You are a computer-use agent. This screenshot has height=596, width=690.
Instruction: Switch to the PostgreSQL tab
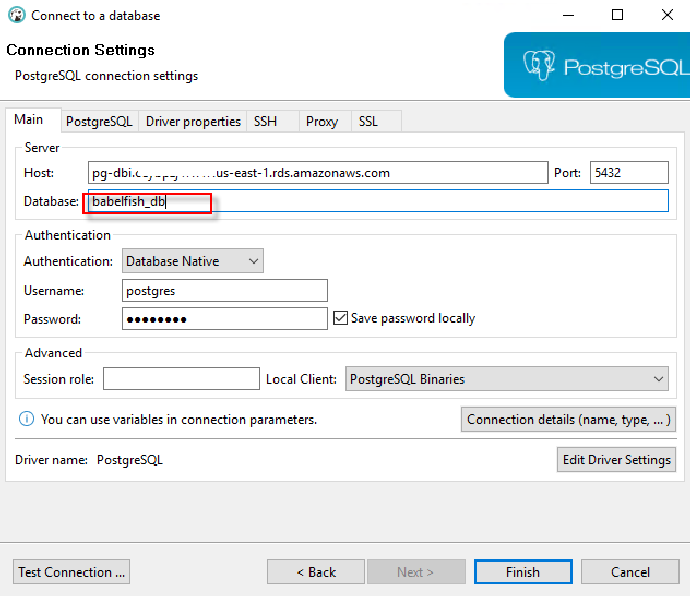click(x=99, y=121)
